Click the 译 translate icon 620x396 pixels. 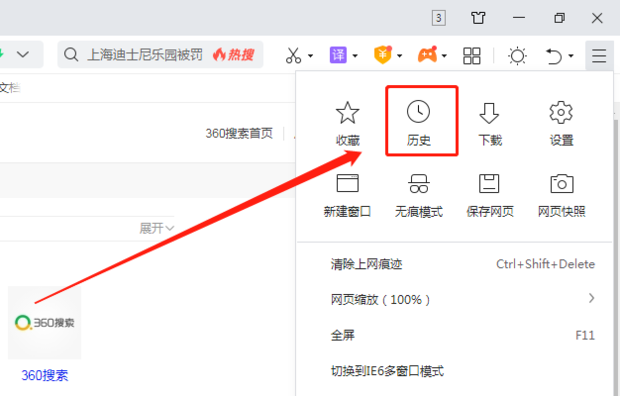(x=338, y=55)
